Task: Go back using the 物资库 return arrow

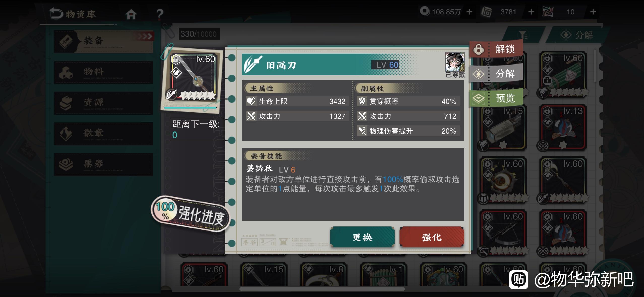Action: (56, 13)
